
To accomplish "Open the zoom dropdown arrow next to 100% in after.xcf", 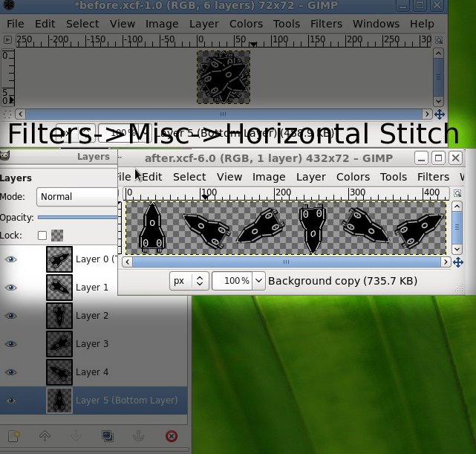I will pos(258,281).
